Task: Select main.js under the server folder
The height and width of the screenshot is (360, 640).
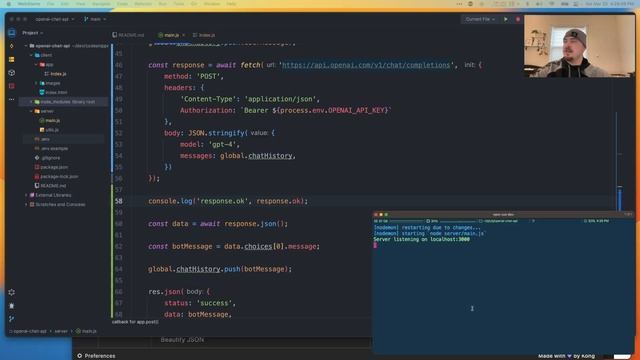Action: click(x=49, y=120)
